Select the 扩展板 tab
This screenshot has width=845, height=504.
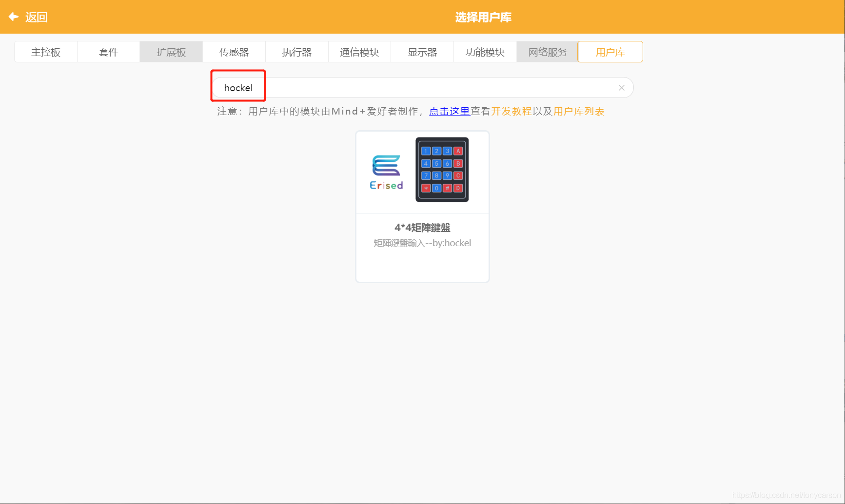coord(171,52)
